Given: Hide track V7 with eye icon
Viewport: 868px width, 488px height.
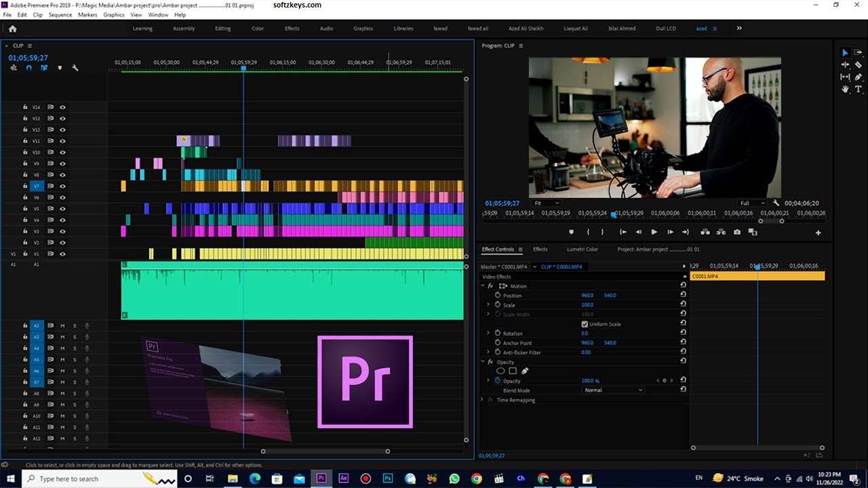Looking at the screenshot, I should tap(62, 186).
